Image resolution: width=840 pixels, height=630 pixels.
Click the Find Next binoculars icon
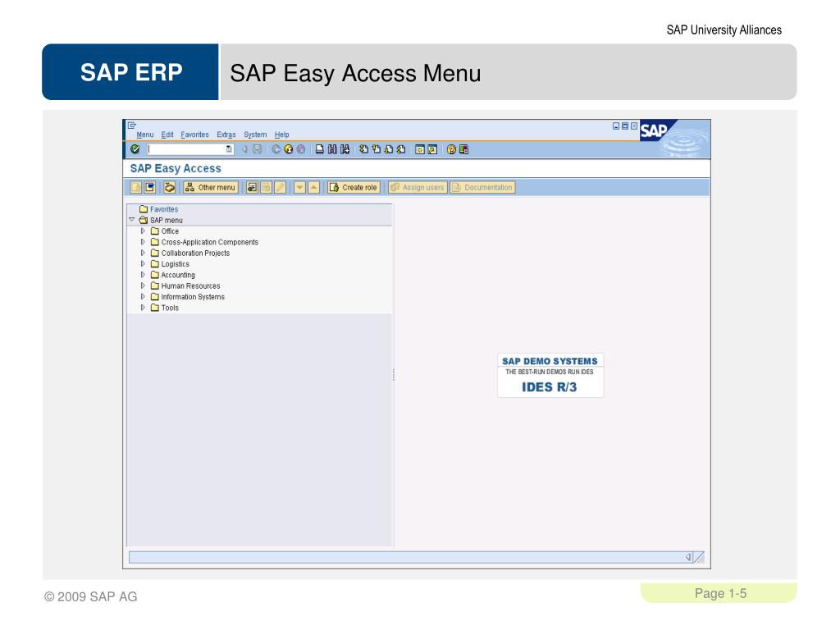pyautogui.click(x=345, y=149)
